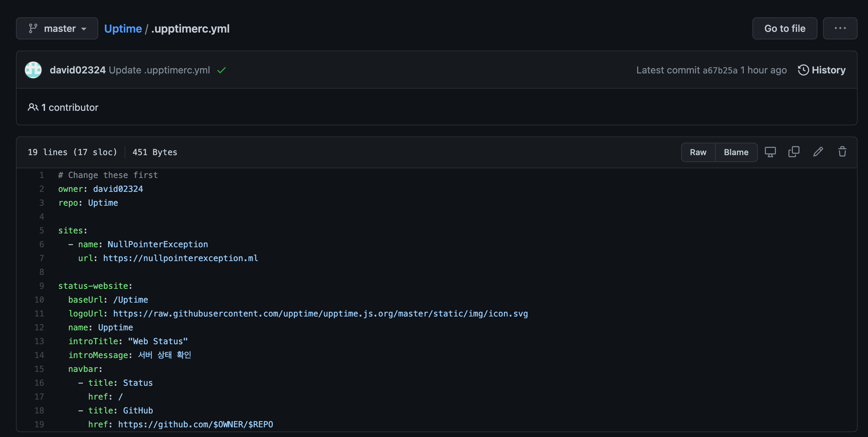The image size is (868, 437).
Task: Click the green commit status checkmark
Action: click(221, 70)
